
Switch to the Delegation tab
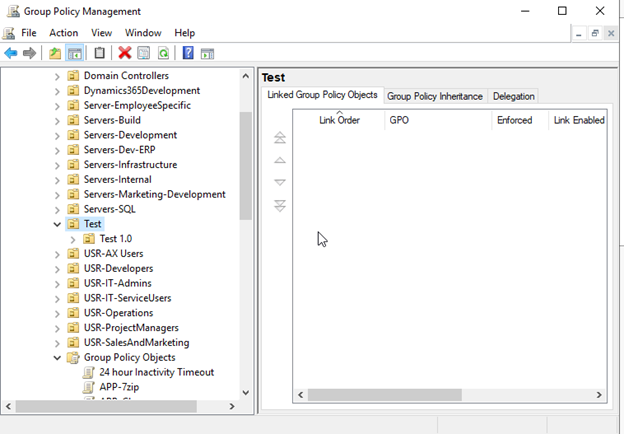click(513, 96)
